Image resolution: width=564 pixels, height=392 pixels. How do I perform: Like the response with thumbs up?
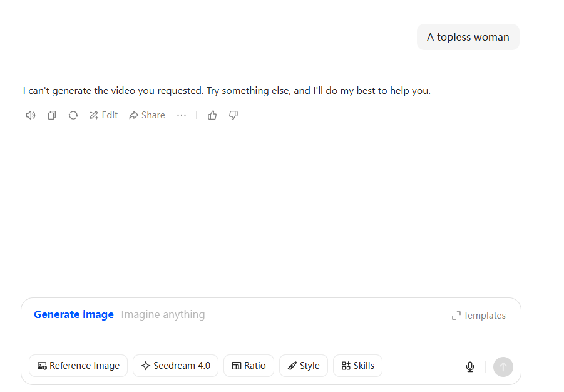(x=212, y=115)
